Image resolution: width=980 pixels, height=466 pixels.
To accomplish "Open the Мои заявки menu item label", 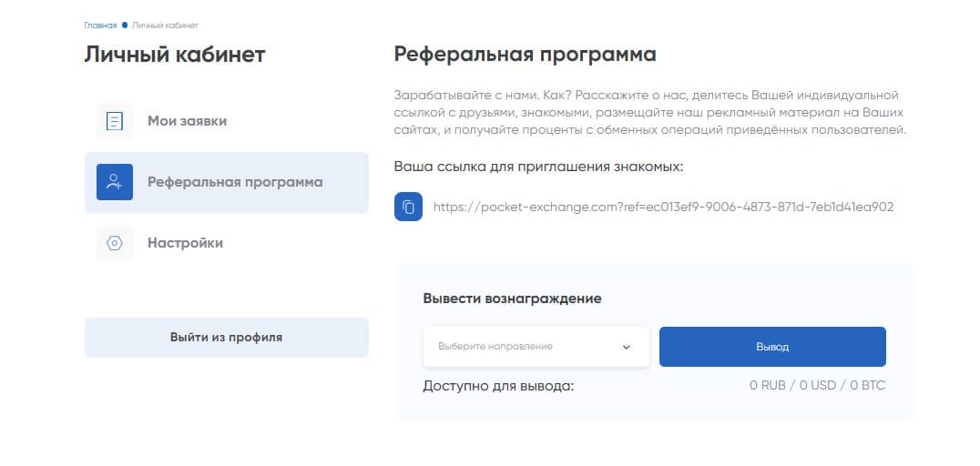I will coord(188,121).
